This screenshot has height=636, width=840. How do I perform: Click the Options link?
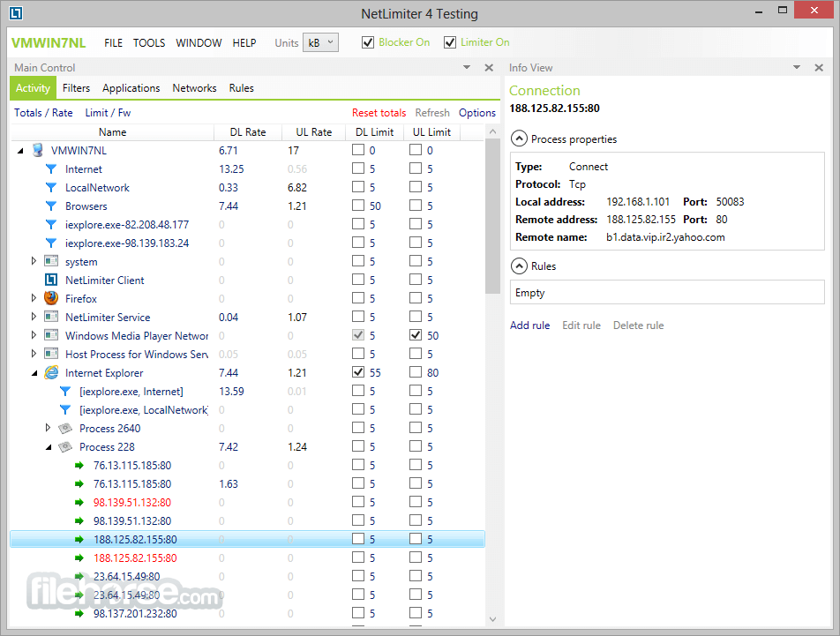pos(476,113)
